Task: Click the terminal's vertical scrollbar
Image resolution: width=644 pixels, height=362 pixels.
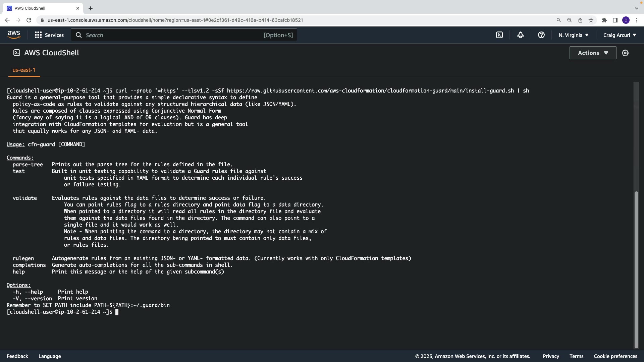Action: (636, 268)
